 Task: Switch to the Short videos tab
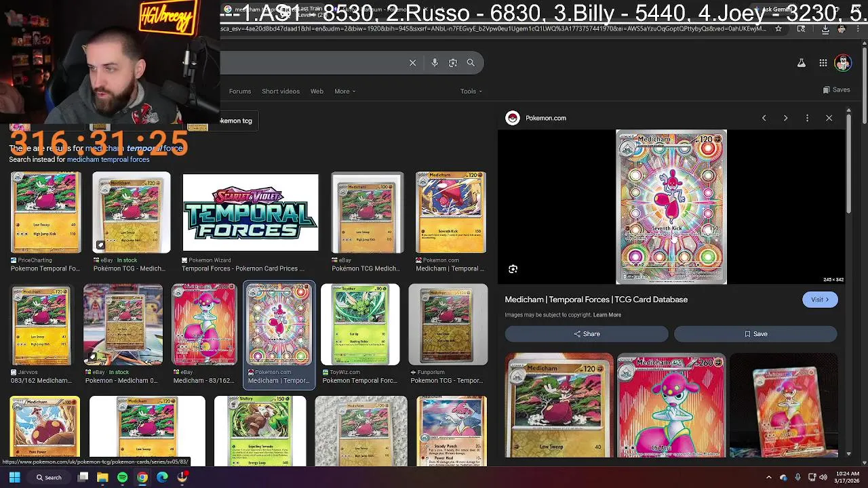pos(281,91)
